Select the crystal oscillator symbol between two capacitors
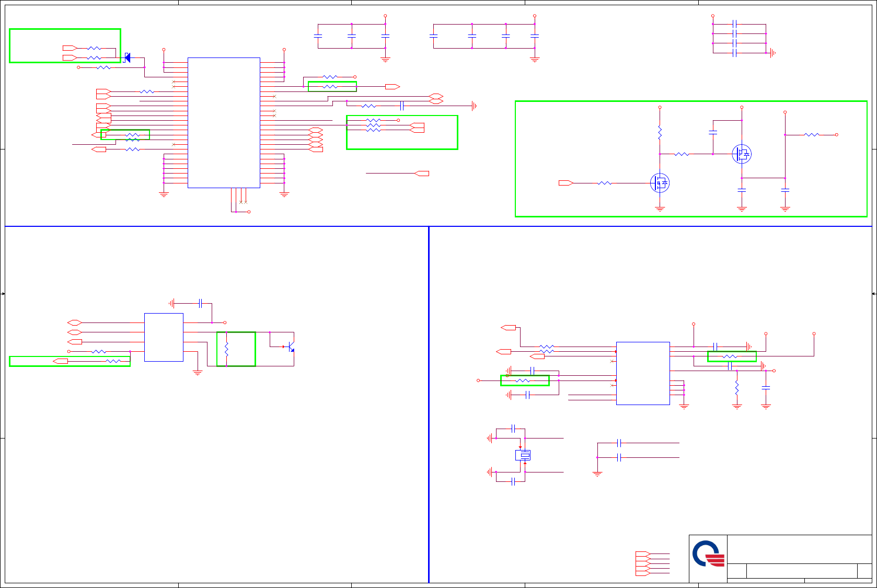Image resolution: width=877 pixels, height=588 pixels. pos(523,455)
